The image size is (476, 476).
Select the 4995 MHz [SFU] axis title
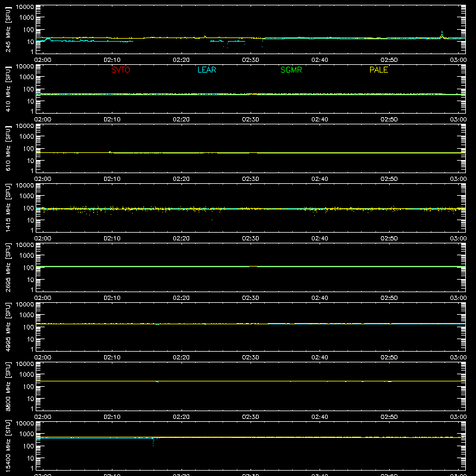point(8,327)
